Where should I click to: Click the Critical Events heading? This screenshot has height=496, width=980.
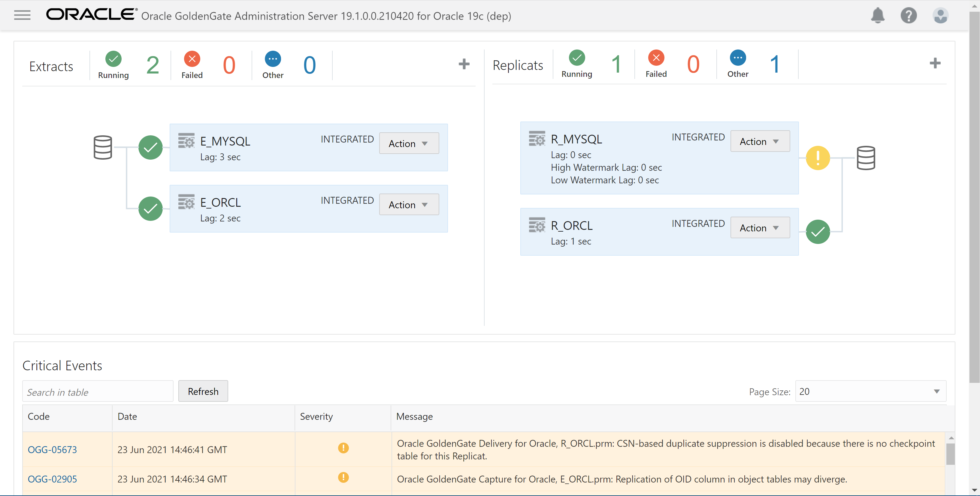62,365
